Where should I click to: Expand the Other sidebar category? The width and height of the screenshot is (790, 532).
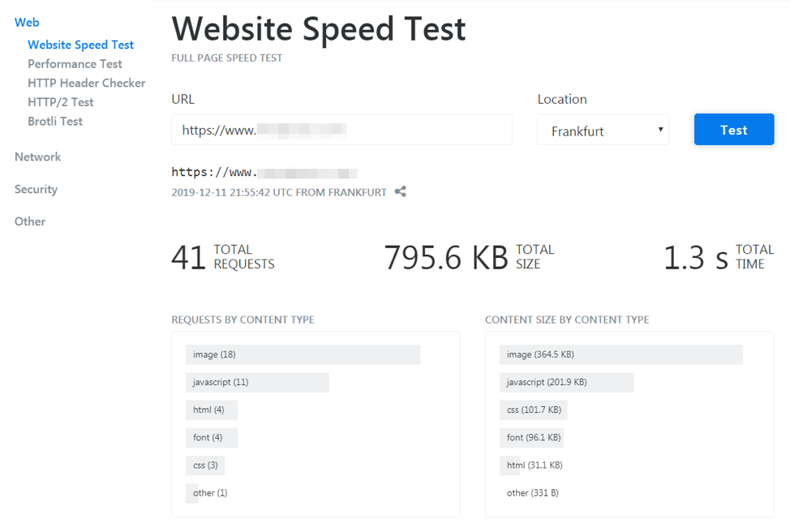(x=30, y=221)
